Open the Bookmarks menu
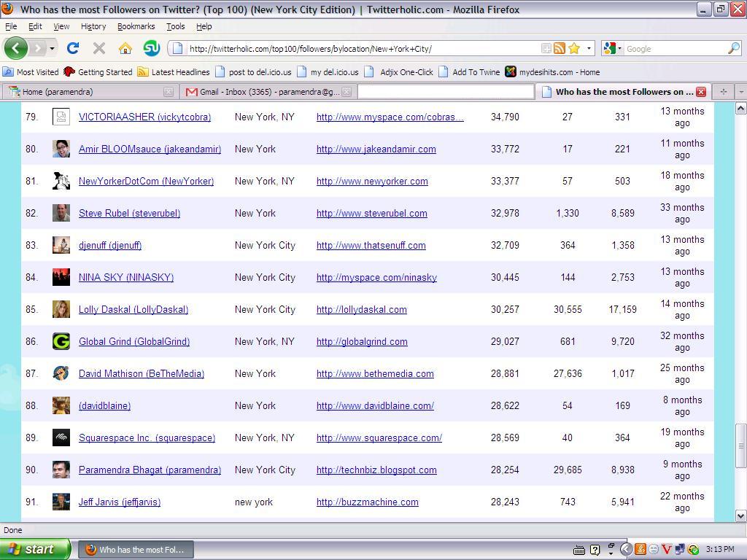This screenshot has height=560, width=747. (136, 26)
